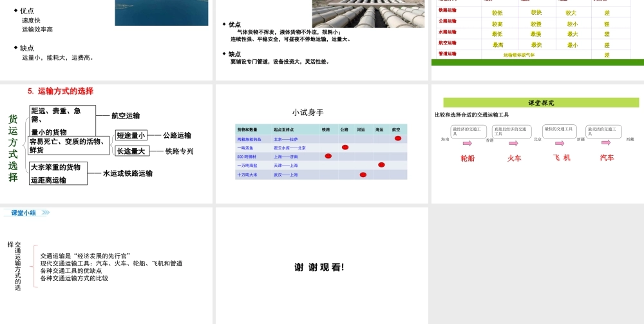Select the red '飞 机' answer text

(x=562, y=158)
